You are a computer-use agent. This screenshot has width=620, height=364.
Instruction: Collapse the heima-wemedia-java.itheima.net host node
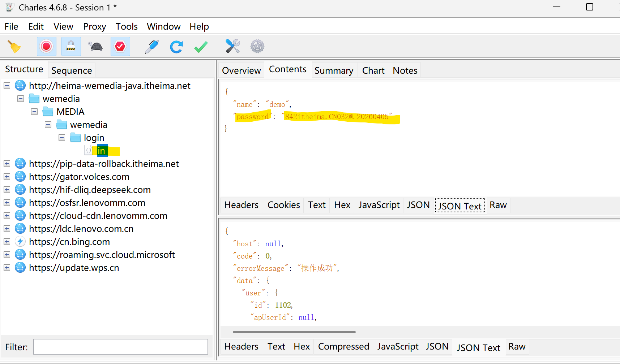7,86
